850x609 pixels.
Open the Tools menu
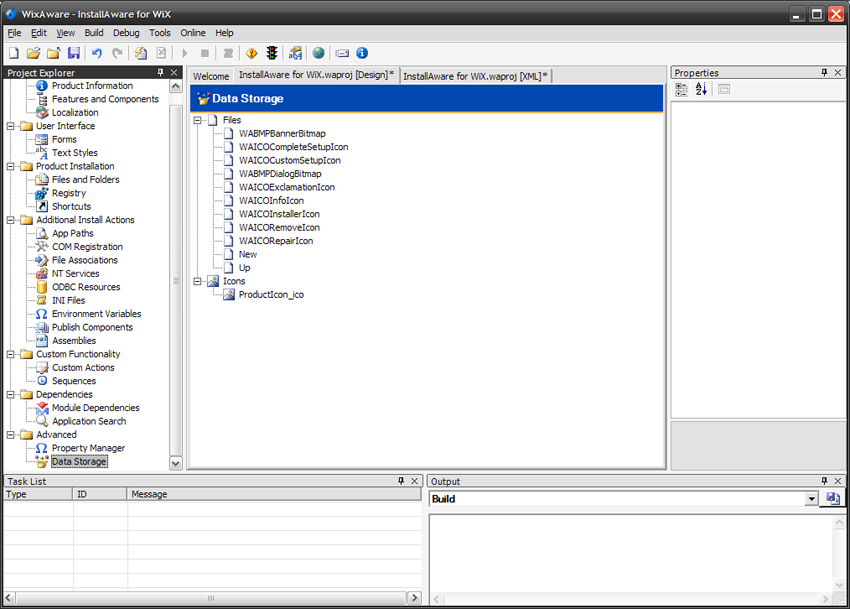[160, 33]
